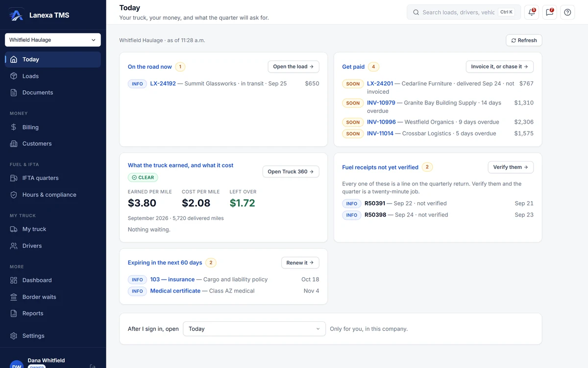Click 'Fuel receipts not yet verified' heading

380,167
